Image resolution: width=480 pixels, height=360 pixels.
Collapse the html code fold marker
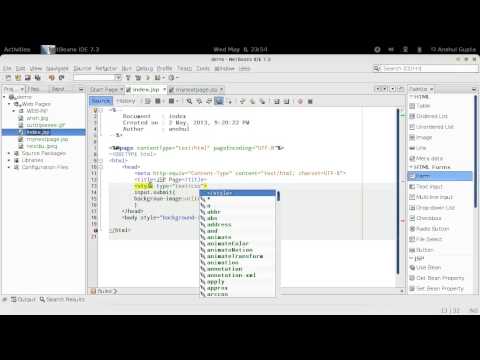pos(101,160)
